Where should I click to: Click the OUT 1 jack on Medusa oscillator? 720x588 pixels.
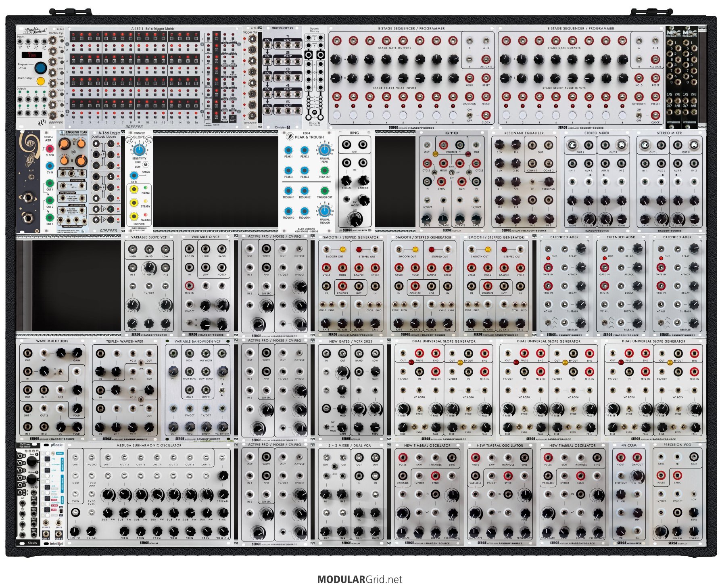108,458
